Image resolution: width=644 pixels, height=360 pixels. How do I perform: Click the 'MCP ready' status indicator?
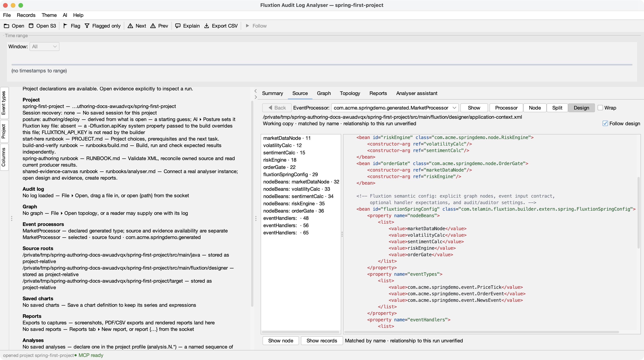point(89,355)
